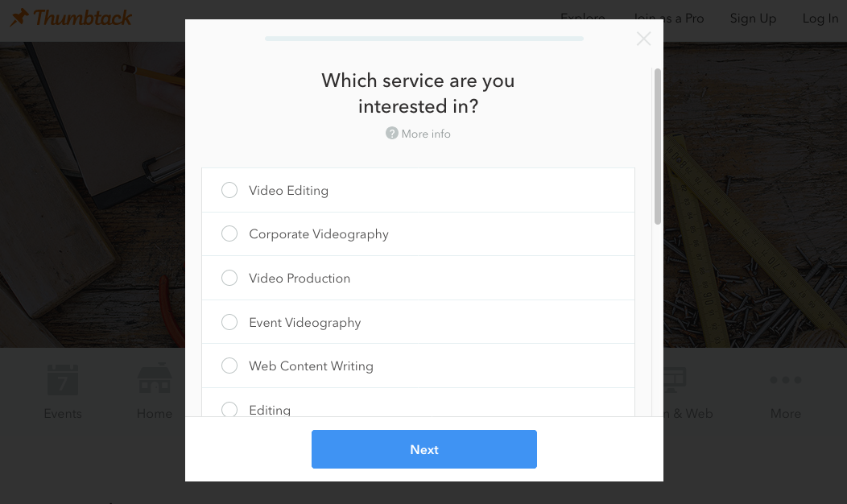Click the question mark More info icon
The image size is (847, 504).
tap(392, 134)
